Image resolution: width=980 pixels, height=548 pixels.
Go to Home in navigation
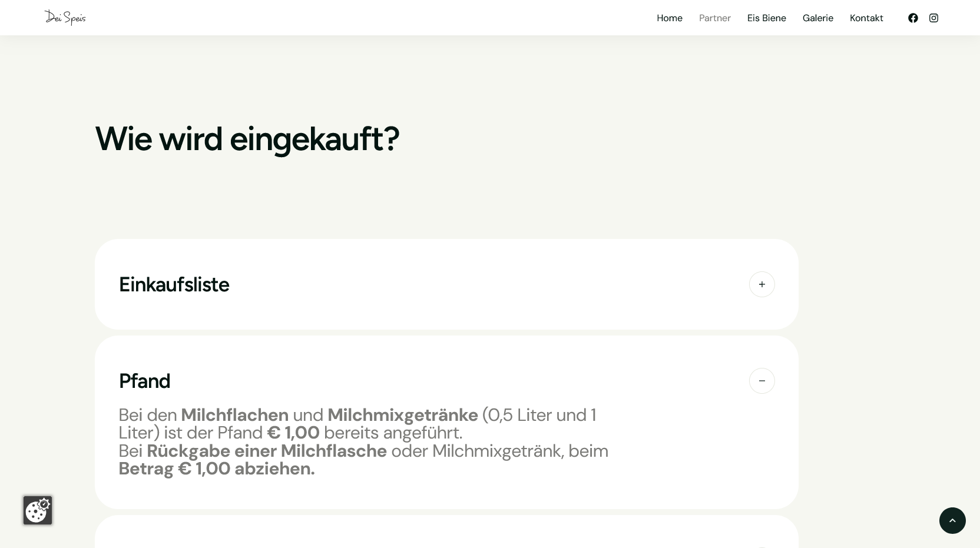pyautogui.click(x=670, y=18)
